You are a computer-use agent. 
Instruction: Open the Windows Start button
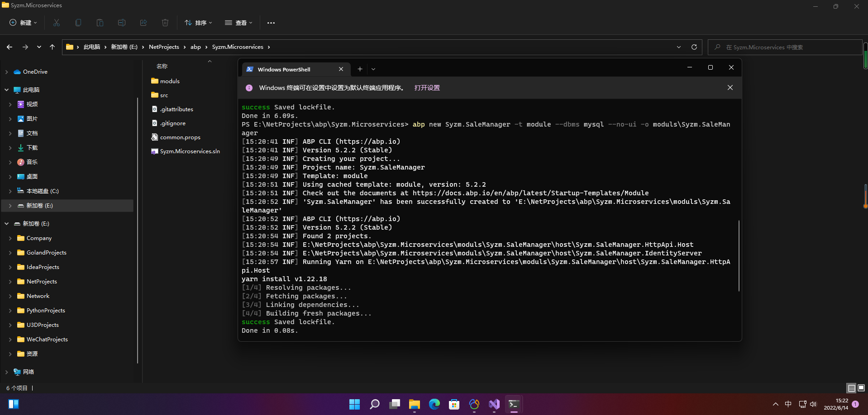click(355, 404)
